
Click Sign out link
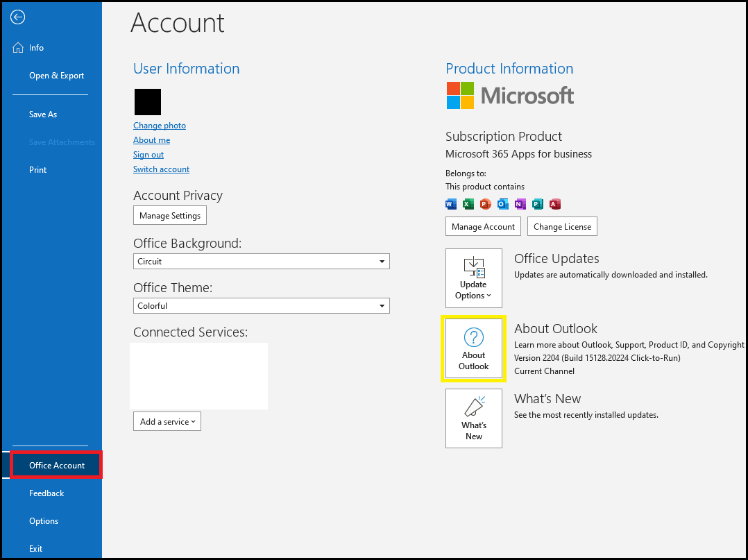pos(148,155)
